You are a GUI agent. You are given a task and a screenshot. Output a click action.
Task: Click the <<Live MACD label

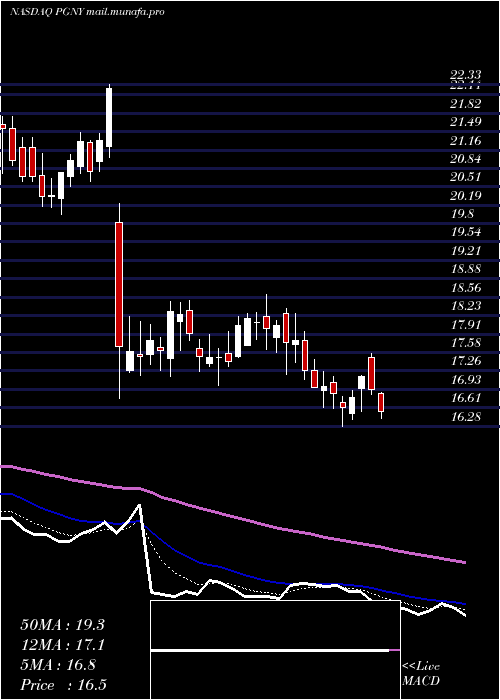(421, 674)
